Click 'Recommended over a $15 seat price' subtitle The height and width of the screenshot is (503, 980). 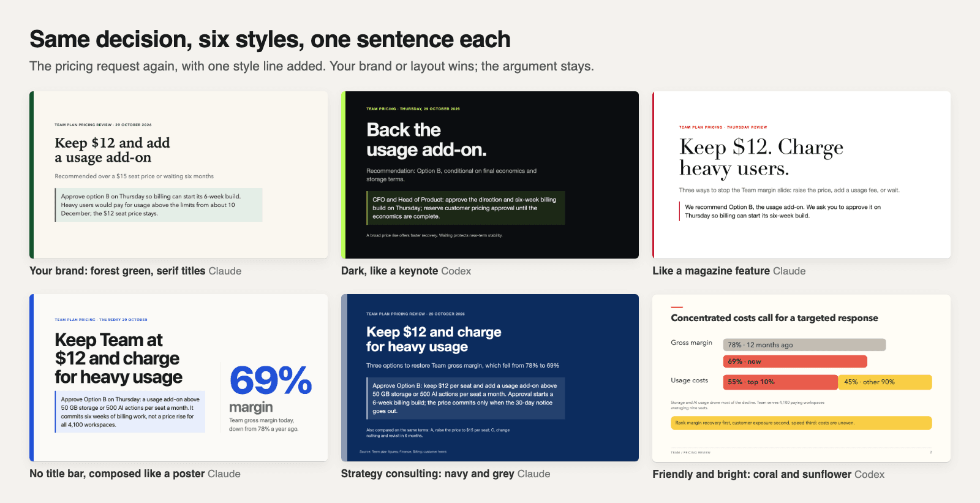(x=134, y=176)
